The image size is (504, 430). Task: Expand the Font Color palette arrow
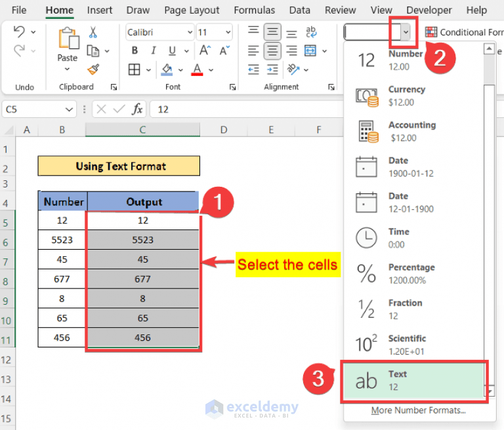point(211,69)
